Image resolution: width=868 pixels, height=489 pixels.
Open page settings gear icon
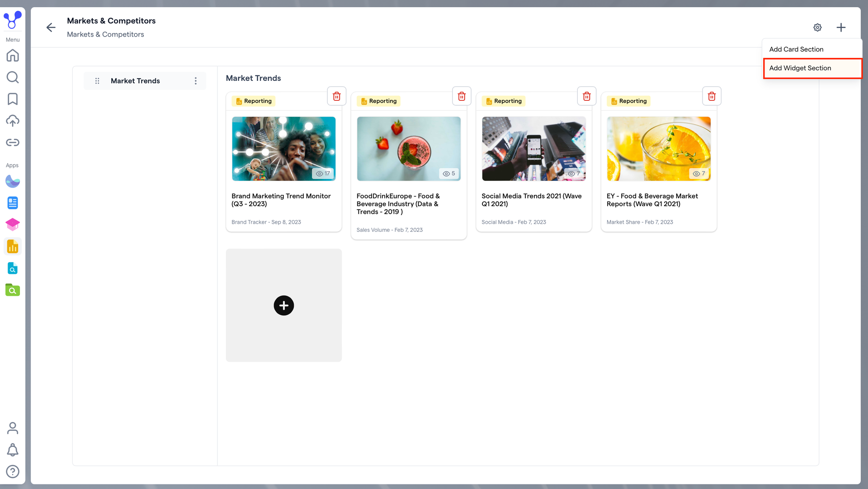pos(817,28)
